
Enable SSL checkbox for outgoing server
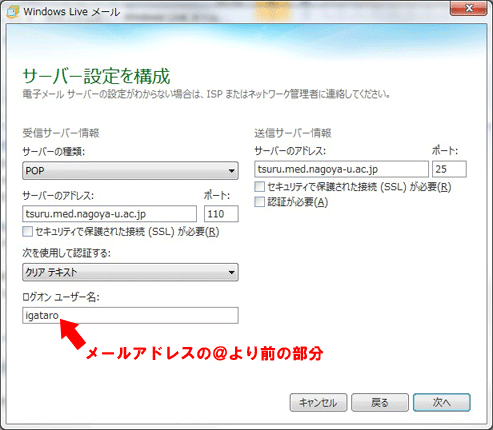259,186
